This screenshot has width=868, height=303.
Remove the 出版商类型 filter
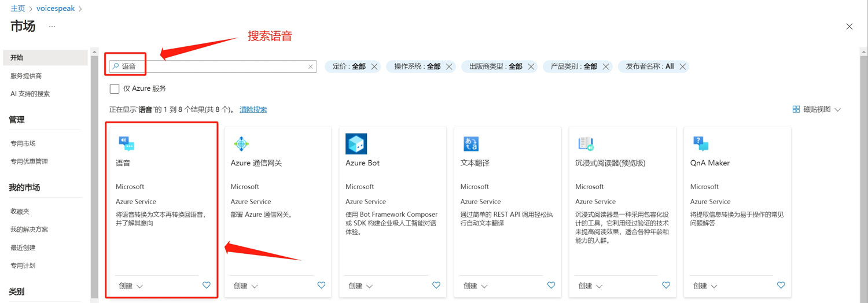pyautogui.click(x=530, y=66)
